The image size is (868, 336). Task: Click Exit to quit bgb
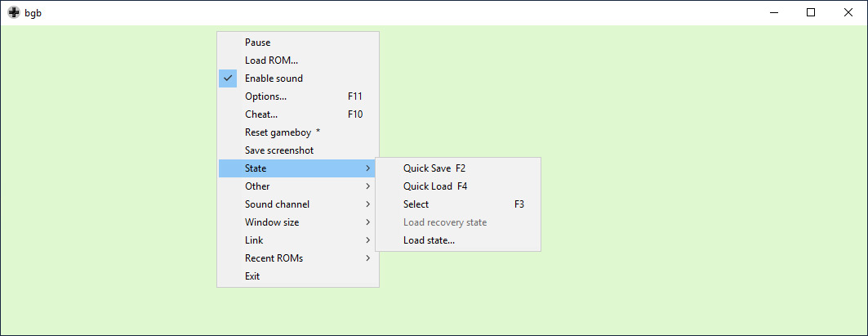click(298, 276)
